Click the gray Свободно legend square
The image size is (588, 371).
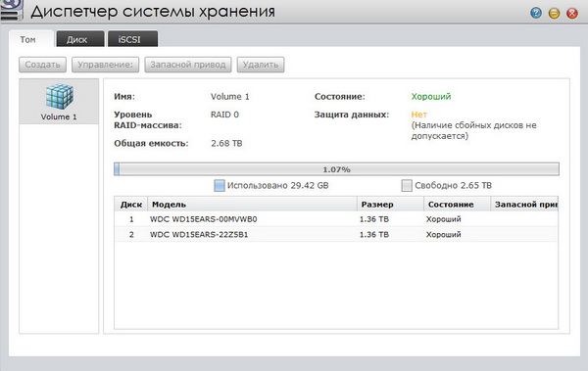407,185
